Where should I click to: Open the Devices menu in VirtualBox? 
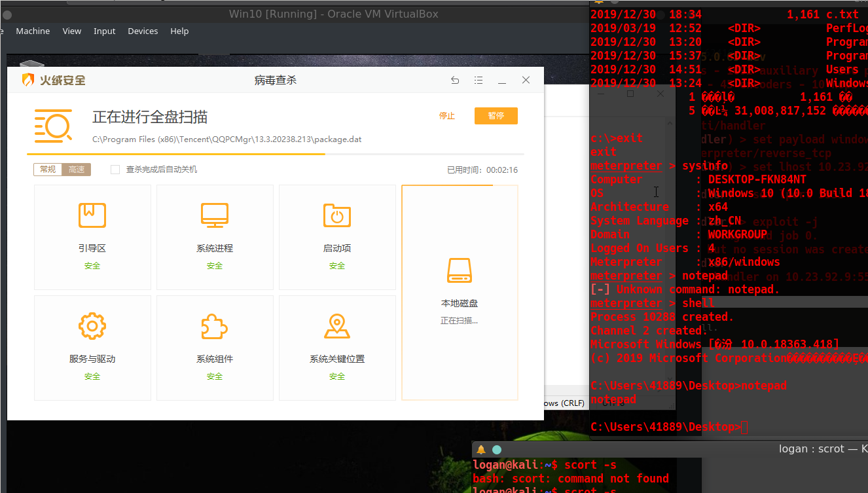pos(143,31)
